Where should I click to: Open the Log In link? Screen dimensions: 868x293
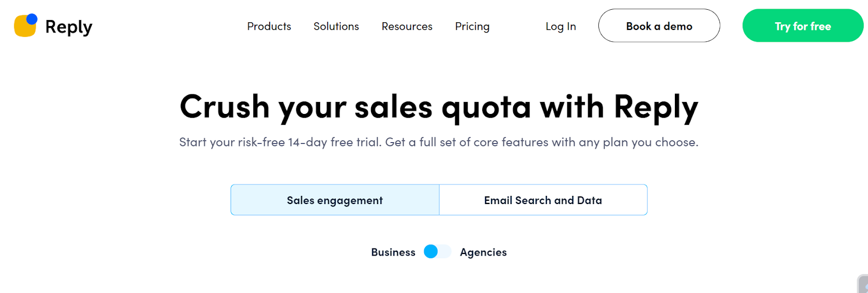coord(560,26)
